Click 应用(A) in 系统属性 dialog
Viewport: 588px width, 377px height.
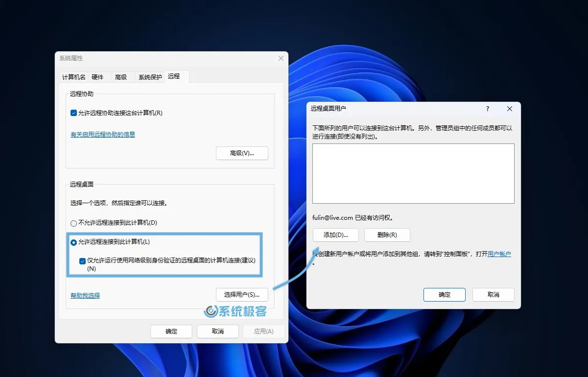[263, 331]
